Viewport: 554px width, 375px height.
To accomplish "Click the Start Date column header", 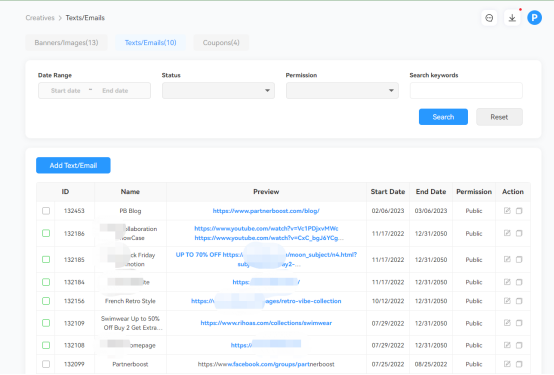I will tap(388, 192).
